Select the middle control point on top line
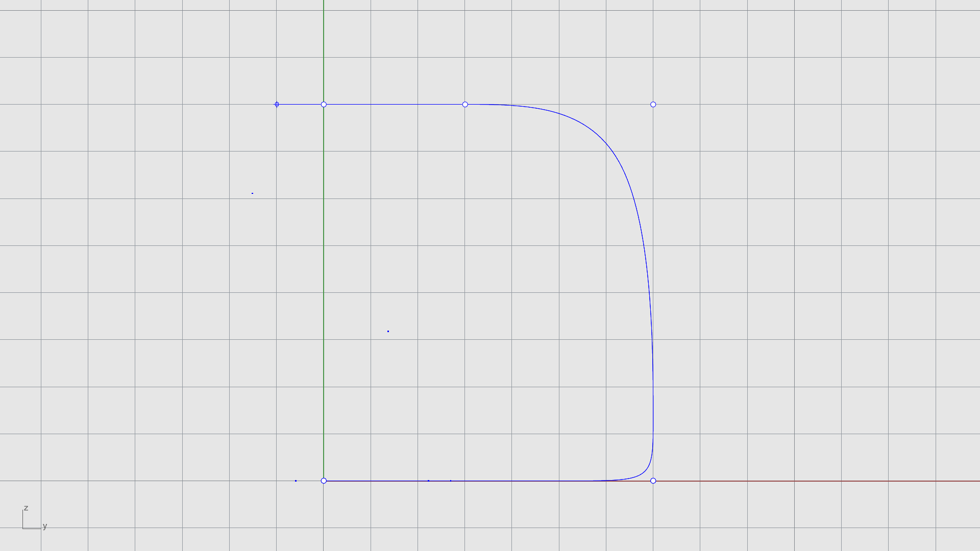The height and width of the screenshot is (551, 980). pyautogui.click(x=465, y=105)
